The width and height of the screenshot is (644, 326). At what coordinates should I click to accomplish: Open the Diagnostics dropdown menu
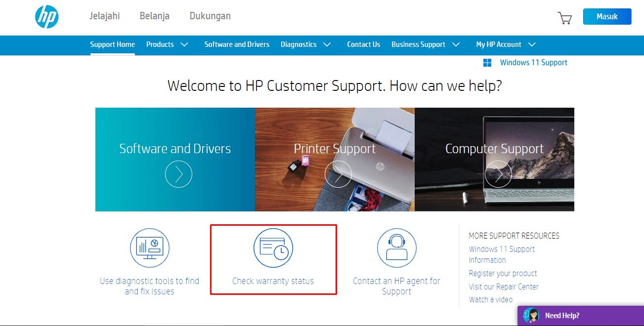306,44
